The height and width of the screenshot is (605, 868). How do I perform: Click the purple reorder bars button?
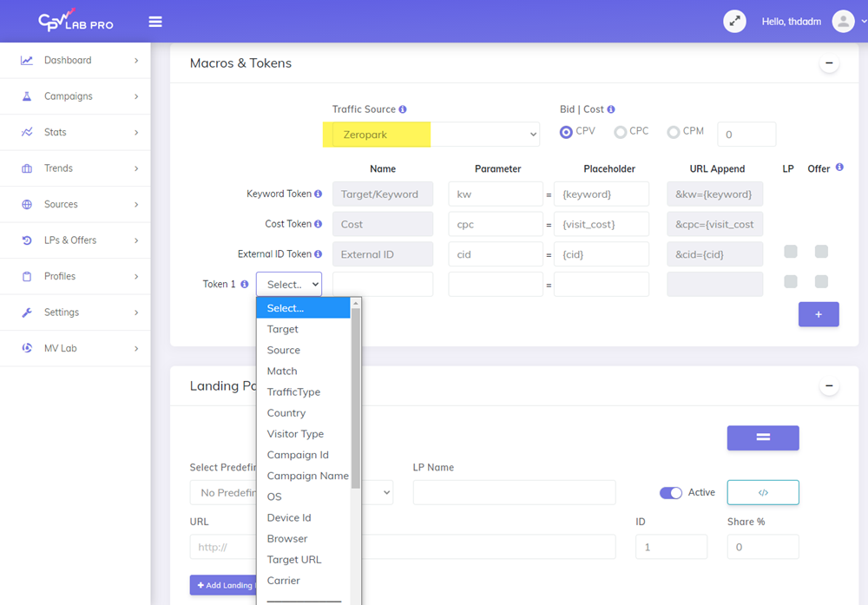pos(763,437)
